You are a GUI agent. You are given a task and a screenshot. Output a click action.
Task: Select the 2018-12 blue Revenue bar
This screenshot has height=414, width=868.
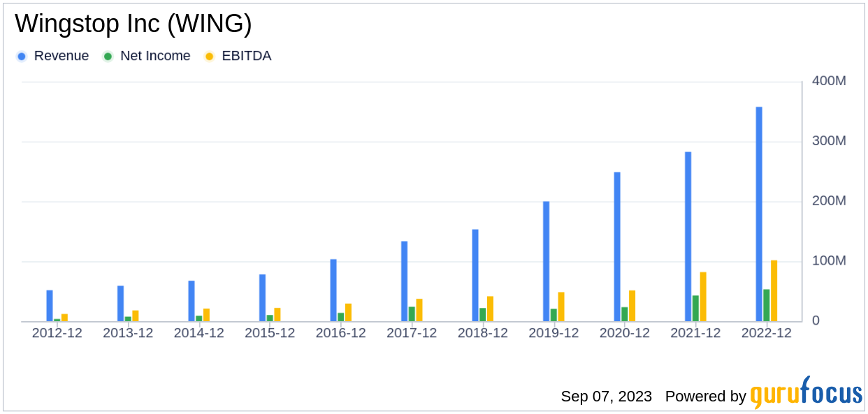(x=475, y=276)
